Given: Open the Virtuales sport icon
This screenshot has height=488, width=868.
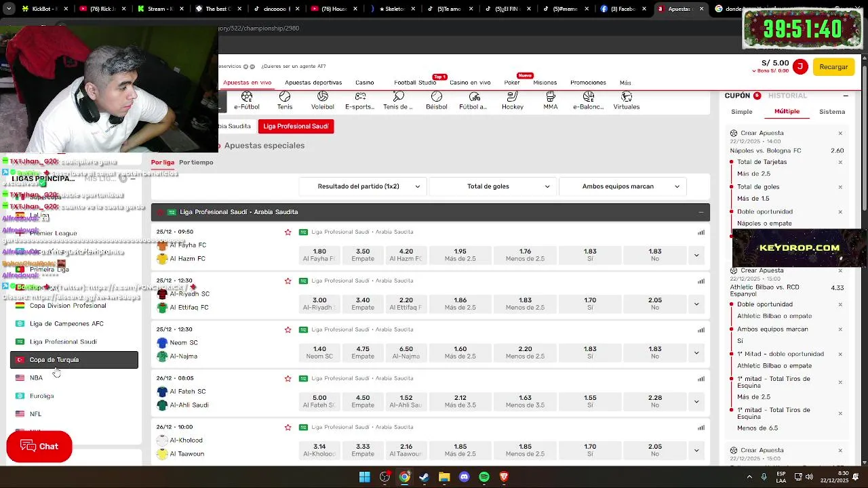Looking at the screenshot, I should tap(627, 101).
